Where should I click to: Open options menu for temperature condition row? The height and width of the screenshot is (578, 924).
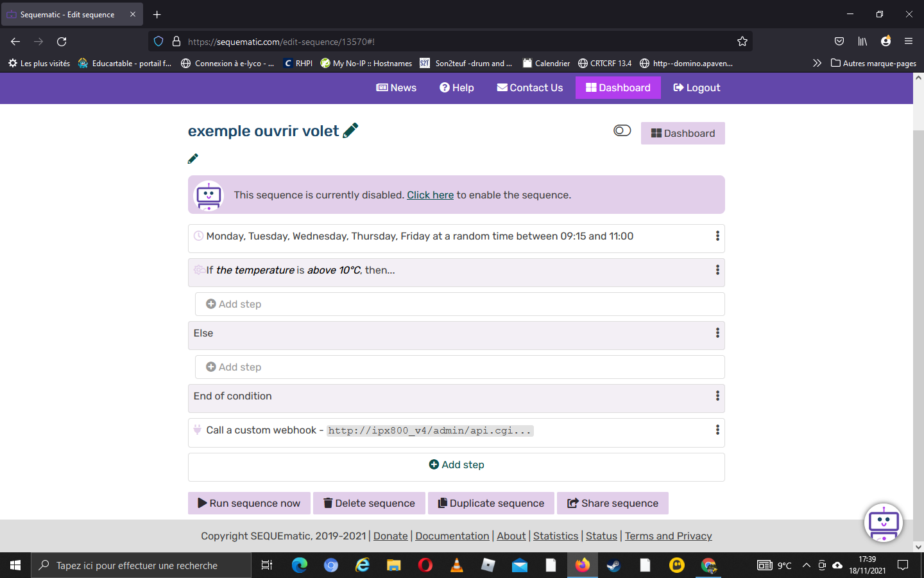(717, 270)
